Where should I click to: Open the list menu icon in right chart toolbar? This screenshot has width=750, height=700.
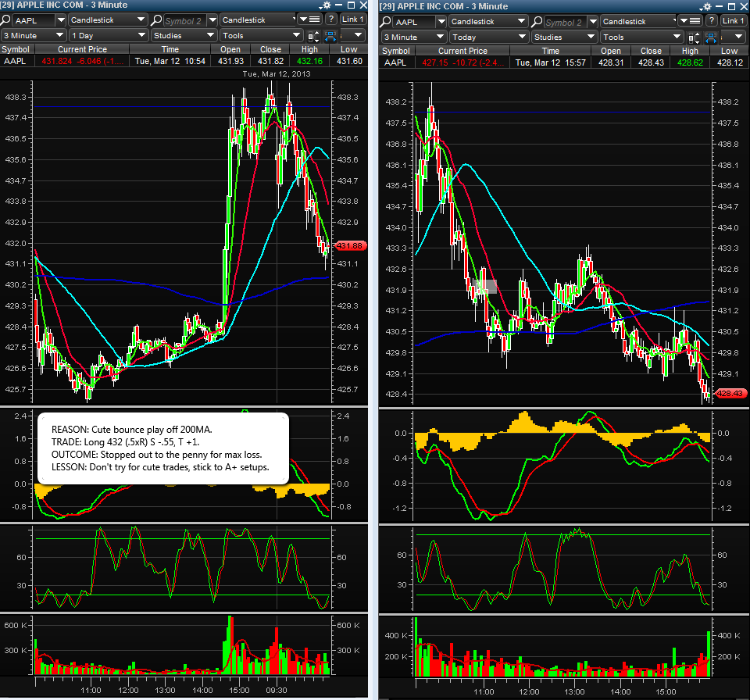coord(690,21)
